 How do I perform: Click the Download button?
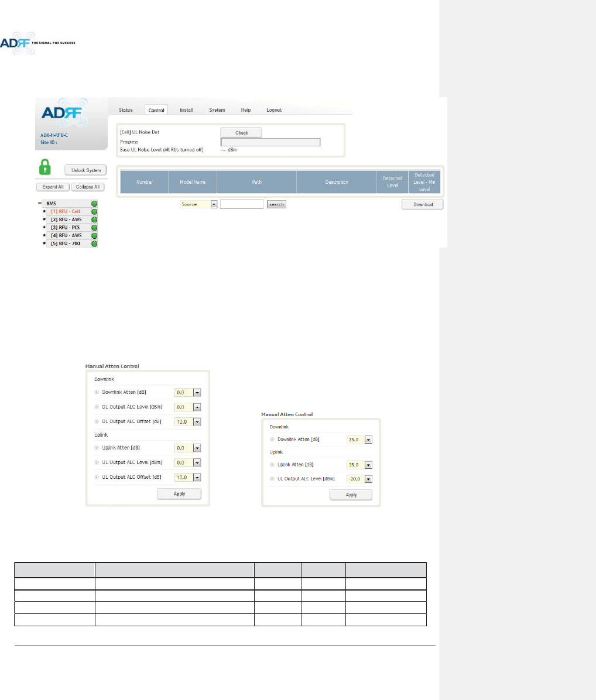coord(422,204)
